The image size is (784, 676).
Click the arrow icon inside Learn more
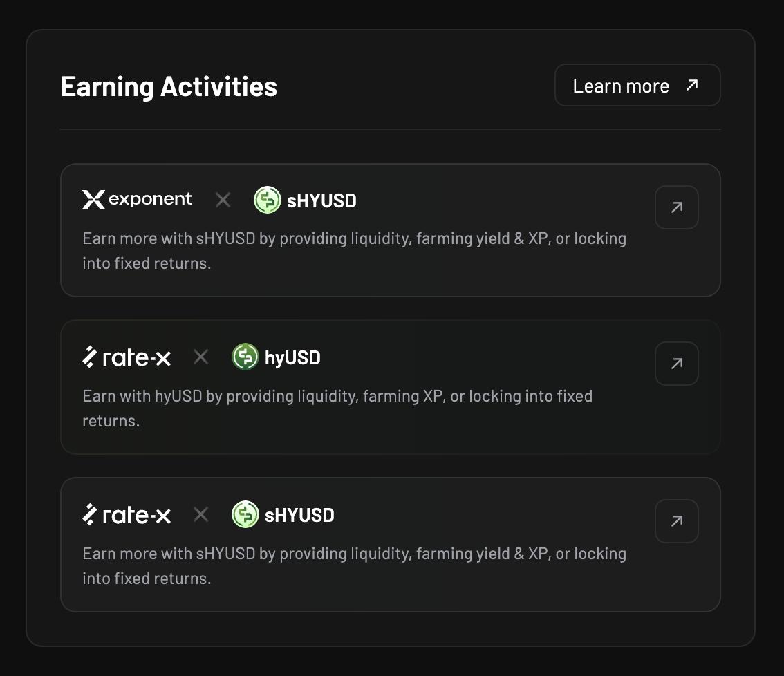[692, 85]
